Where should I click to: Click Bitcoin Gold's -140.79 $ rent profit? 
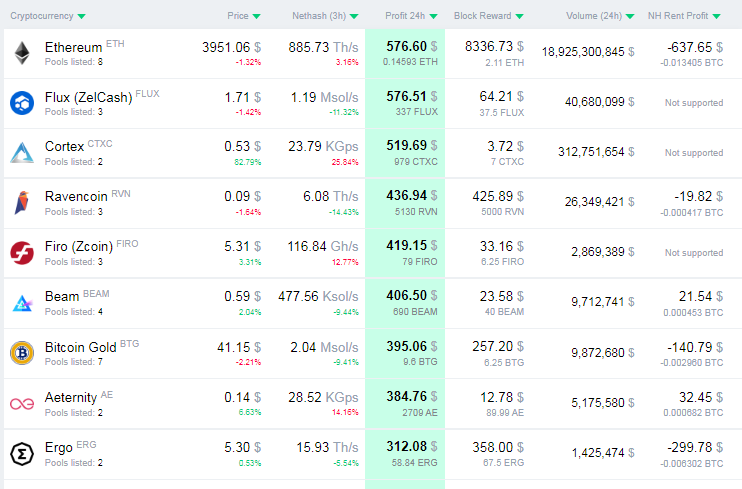coord(695,347)
